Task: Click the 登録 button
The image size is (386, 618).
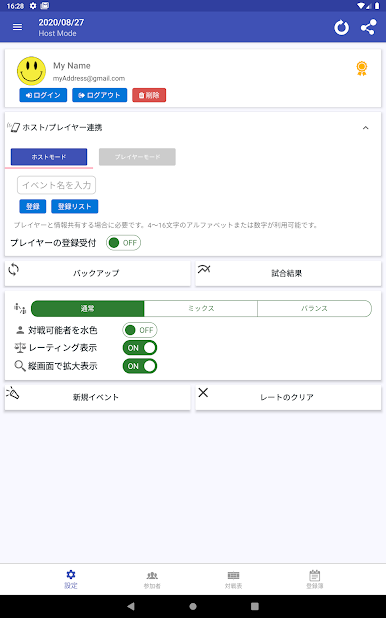Action: point(33,207)
